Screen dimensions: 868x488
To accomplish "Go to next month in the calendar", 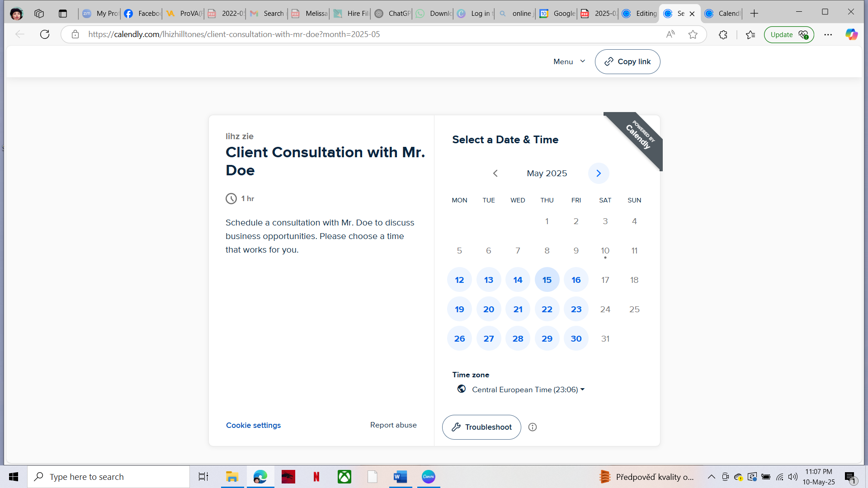I will pyautogui.click(x=598, y=174).
